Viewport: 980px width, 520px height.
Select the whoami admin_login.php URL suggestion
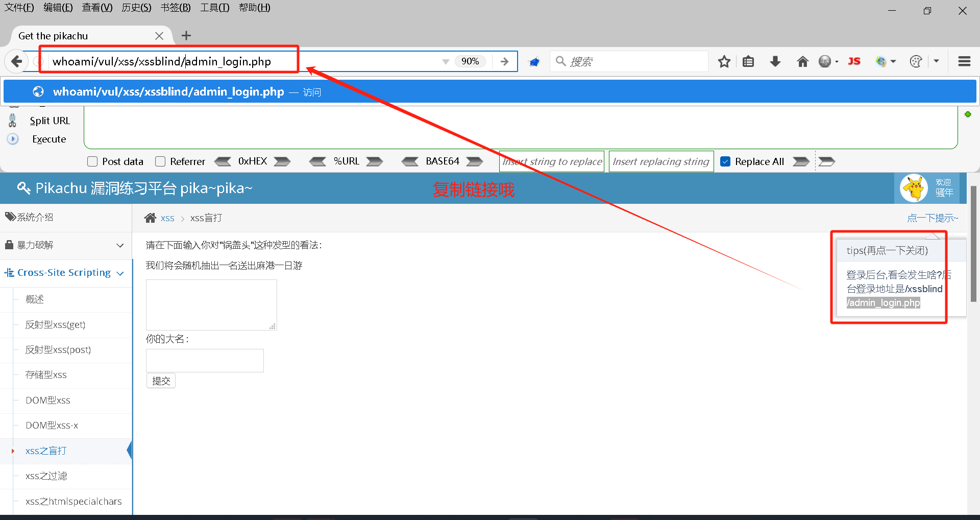pos(490,91)
